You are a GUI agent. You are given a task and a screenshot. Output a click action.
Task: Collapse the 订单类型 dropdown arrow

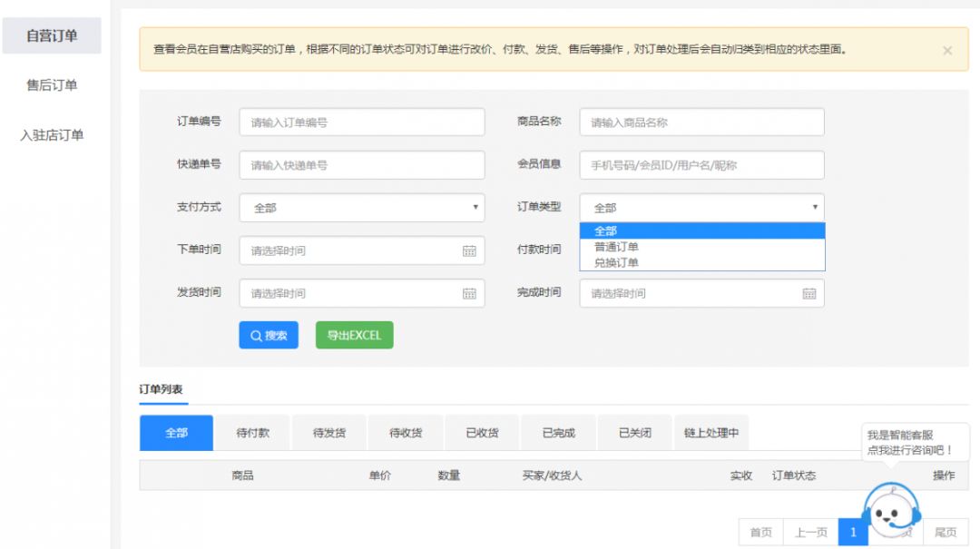814,208
